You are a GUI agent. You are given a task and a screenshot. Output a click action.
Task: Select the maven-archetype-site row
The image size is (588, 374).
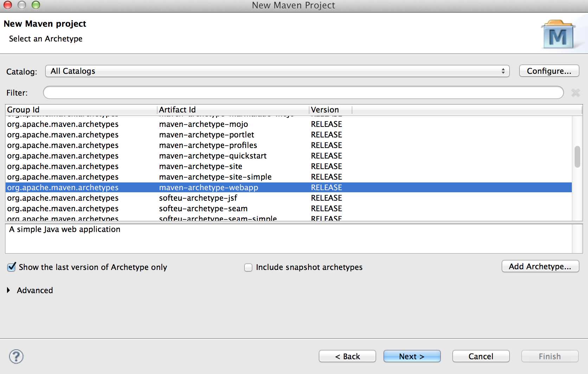click(289, 166)
